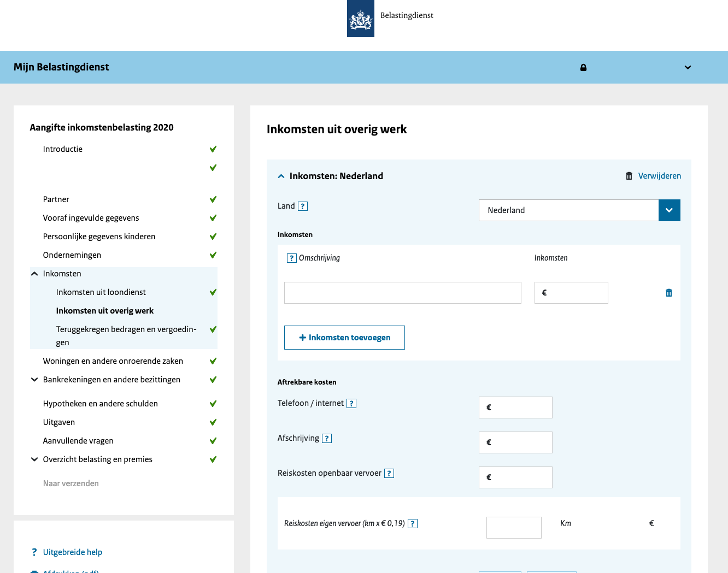Open help icon next to Omschrijving
Image resolution: width=728 pixels, height=573 pixels.
(292, 258)
